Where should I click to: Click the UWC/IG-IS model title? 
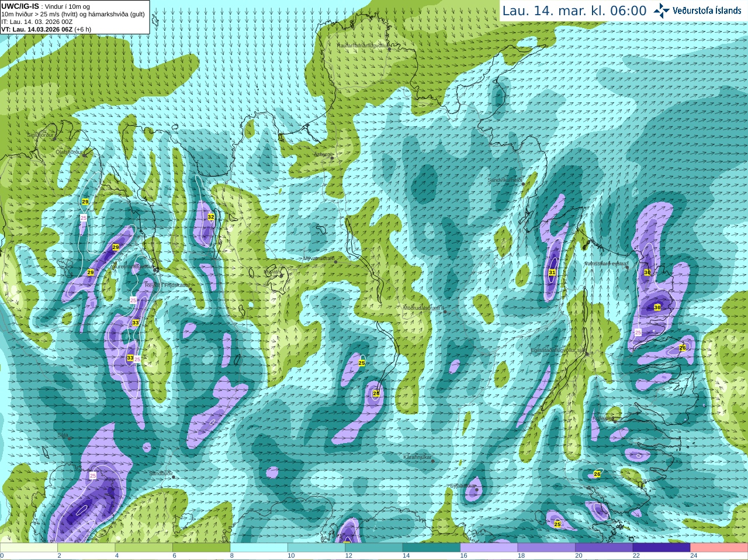20,6
